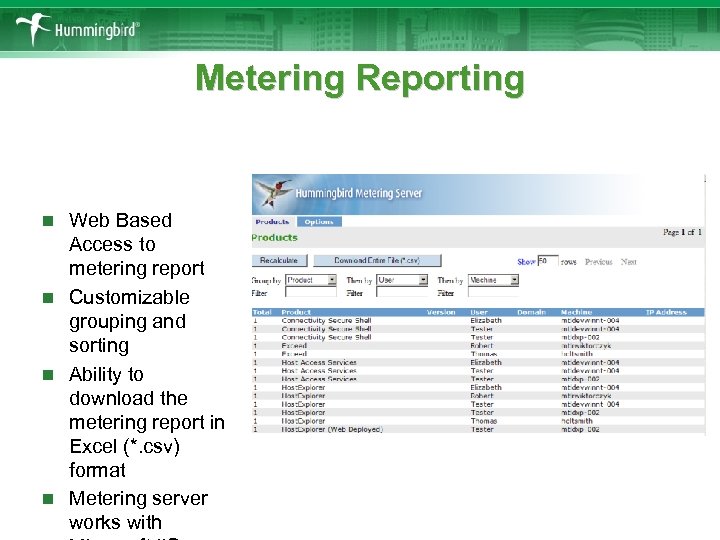Sort by the Total column header

(x=262, y=312)
